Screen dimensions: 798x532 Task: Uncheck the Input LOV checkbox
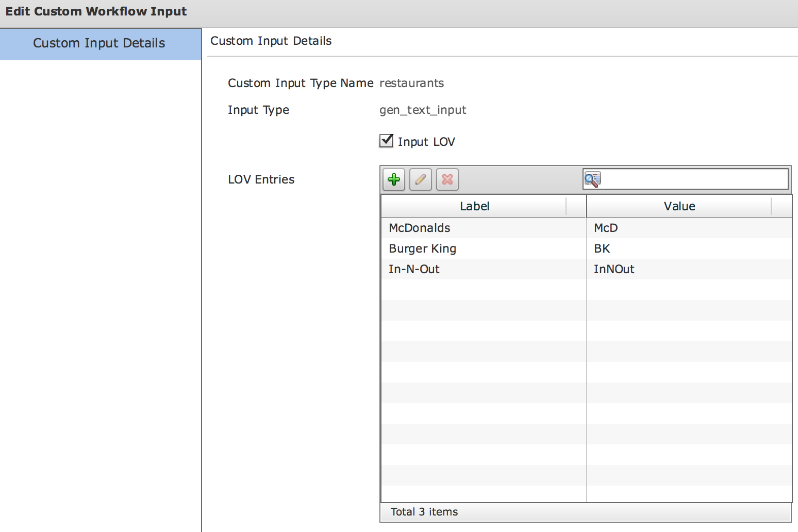(386, 141)
